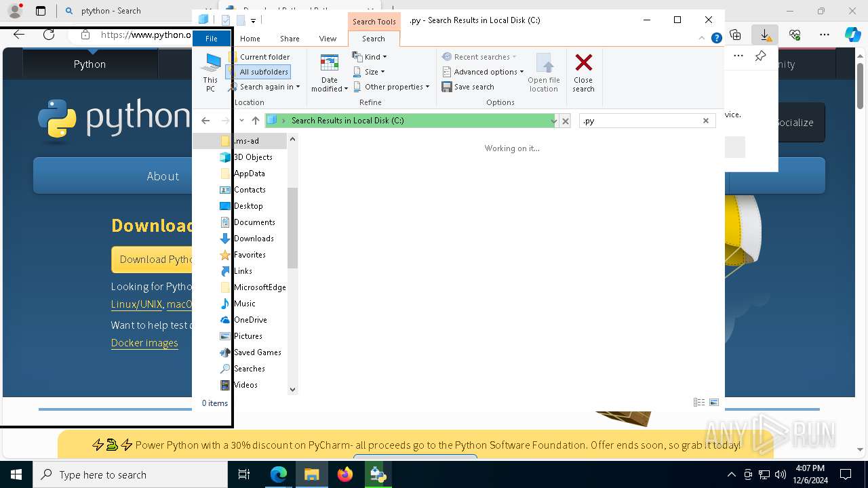Select Music in navigation pane

click(245, 304)
